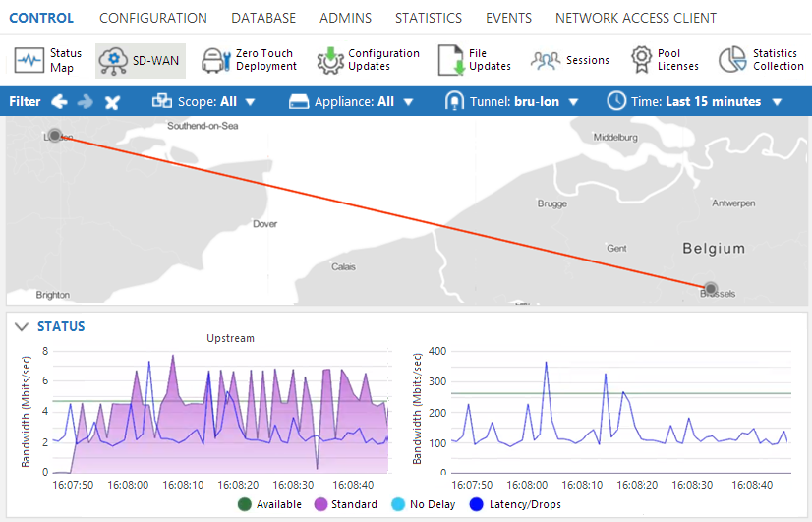
Task: Open Pool Licenses
Action: [665, 60]
